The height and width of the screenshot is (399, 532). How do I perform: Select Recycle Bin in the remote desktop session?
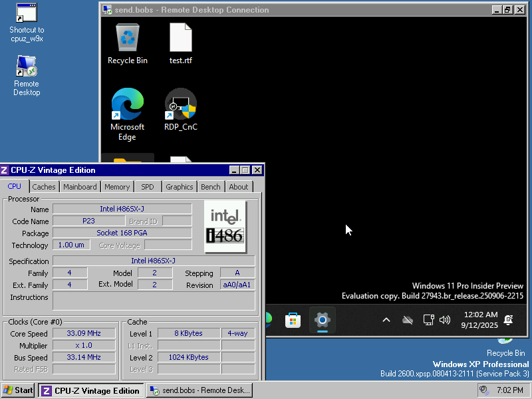pos(128,44)
